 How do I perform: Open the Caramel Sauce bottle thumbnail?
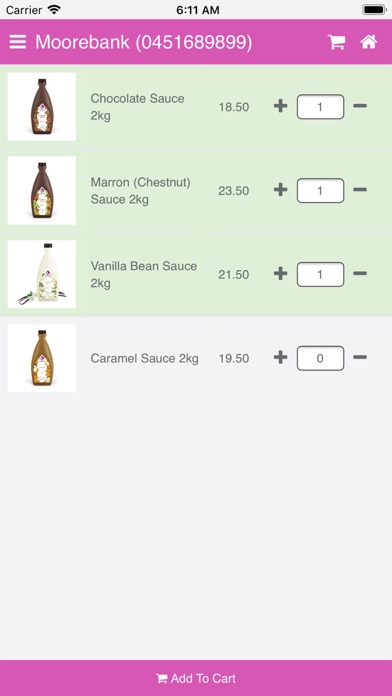click(42, 358)
